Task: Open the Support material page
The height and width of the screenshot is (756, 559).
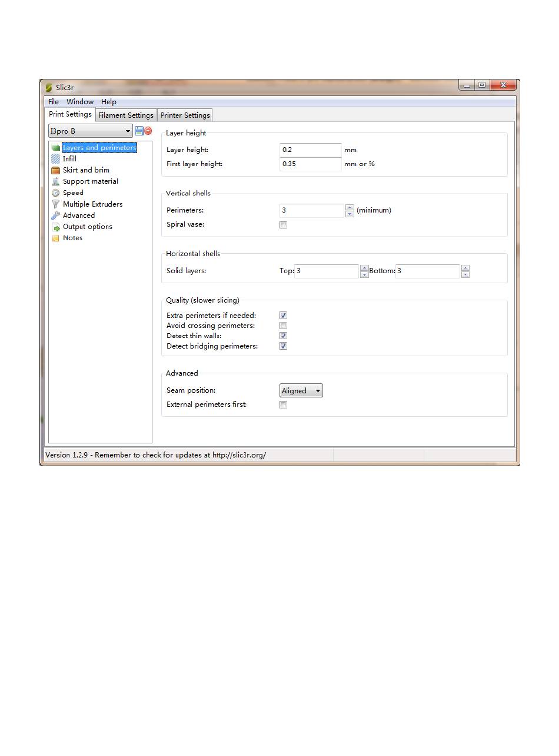Action: coord(91,181)
